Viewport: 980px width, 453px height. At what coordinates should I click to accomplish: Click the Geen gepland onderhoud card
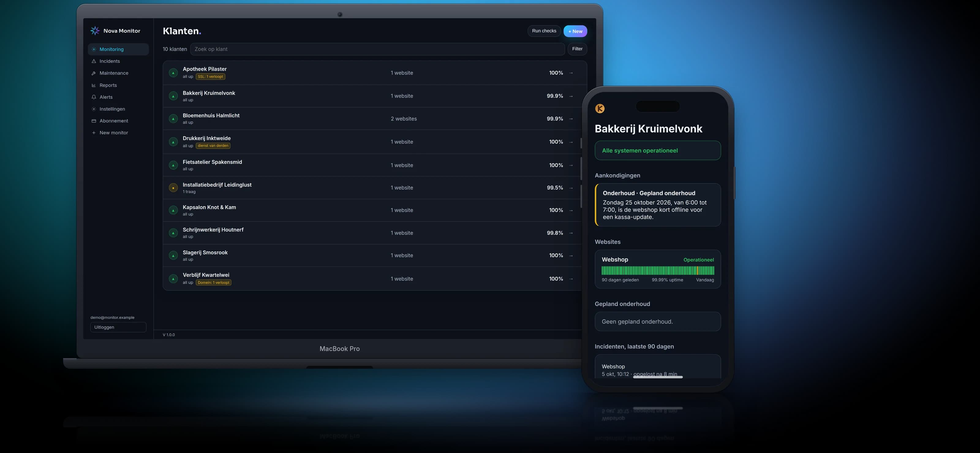coord(658,322)
